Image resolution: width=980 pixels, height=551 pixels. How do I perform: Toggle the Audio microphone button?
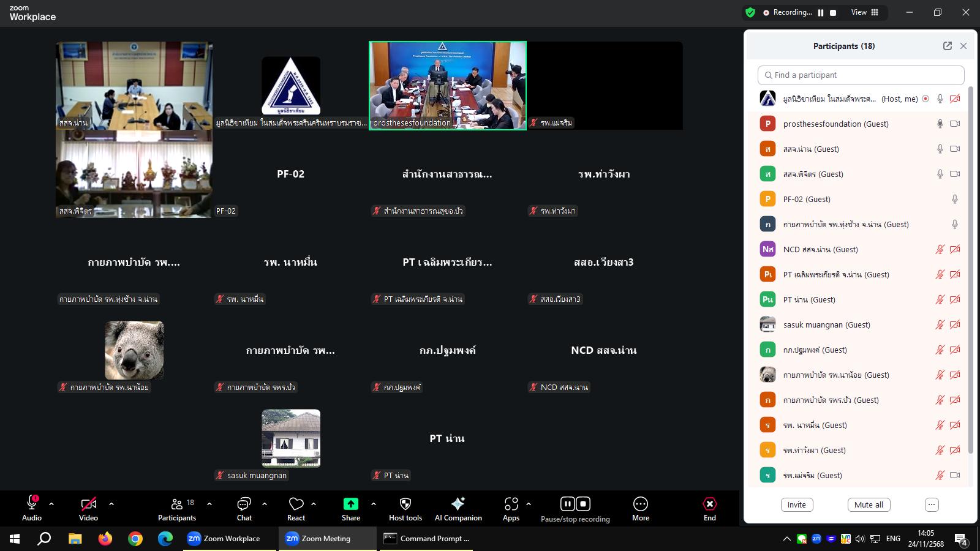(x=32, y=509)
